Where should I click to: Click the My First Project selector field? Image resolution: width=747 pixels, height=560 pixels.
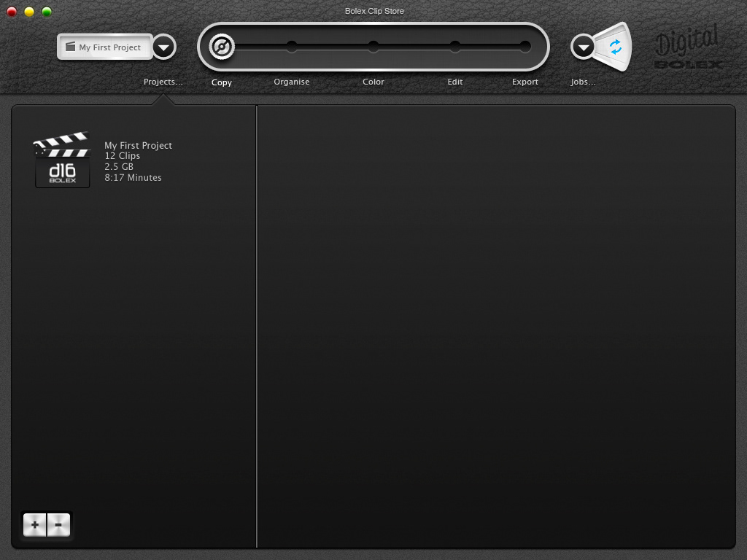point(105,47)
